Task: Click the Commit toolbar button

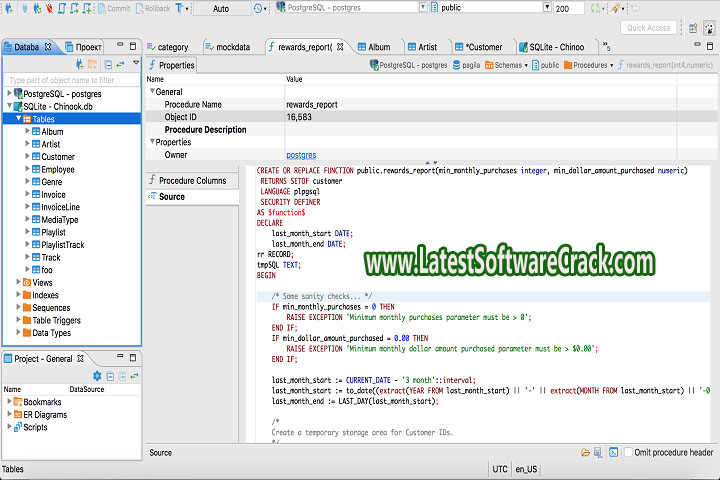Action: [112, 8]
